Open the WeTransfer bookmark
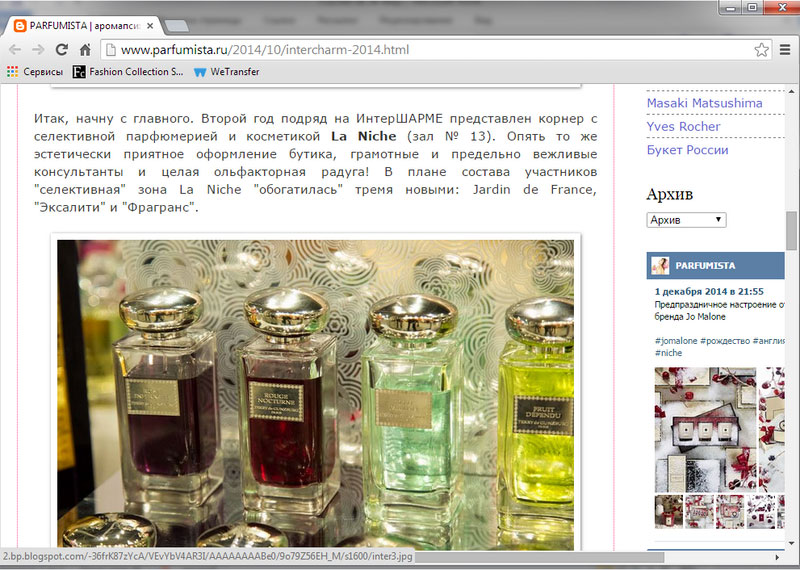Image resolution: width=800 pixels, height=570 pixels. click(x=227, y=72)
